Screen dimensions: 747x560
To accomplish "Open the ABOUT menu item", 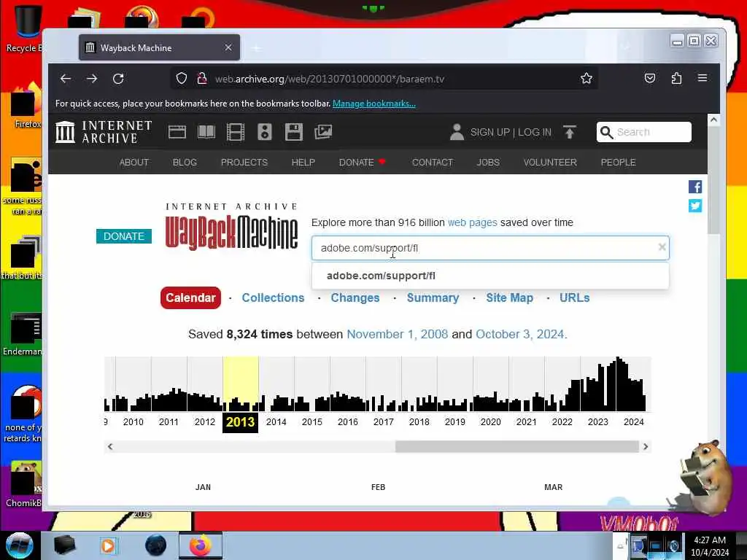I will coord(134,163).
